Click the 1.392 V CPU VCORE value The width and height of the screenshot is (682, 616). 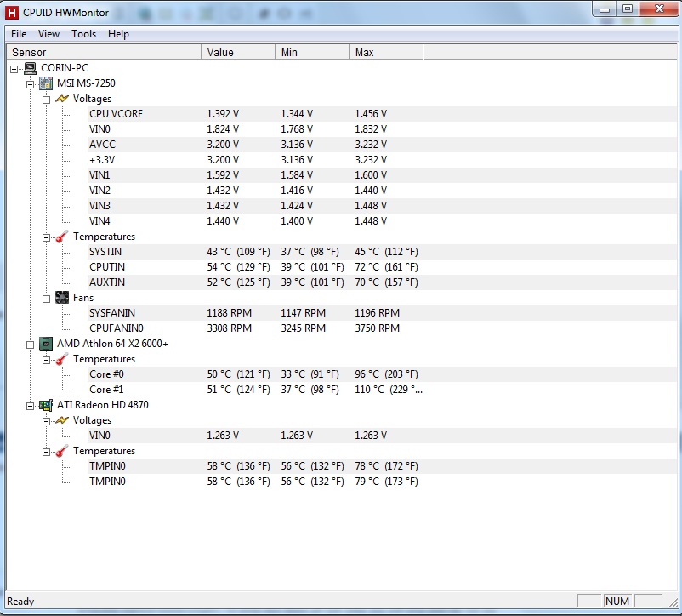(x=223, y=114)
